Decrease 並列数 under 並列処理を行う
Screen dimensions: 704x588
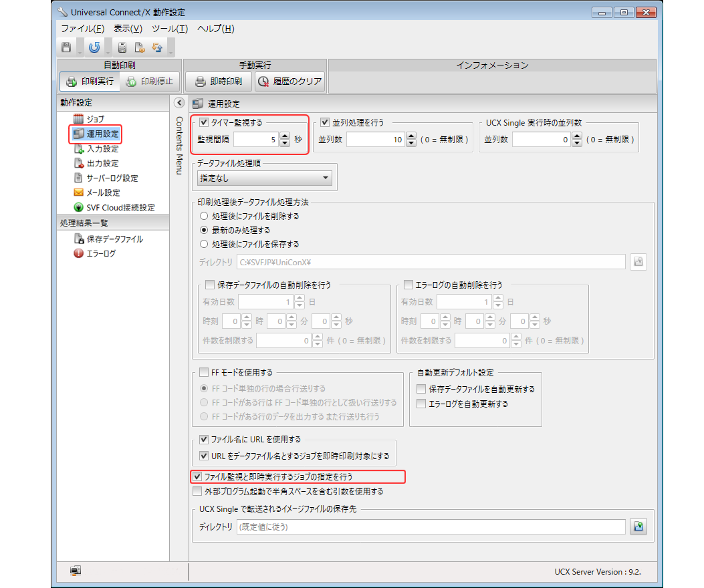tap(410, 143)
